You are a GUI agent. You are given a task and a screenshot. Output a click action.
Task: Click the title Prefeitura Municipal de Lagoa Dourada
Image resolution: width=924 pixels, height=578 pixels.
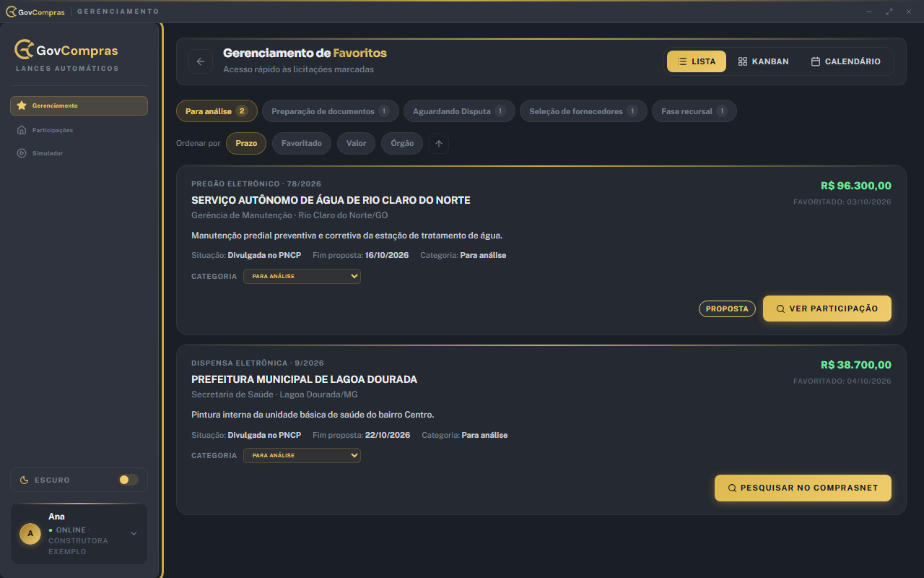304,379
